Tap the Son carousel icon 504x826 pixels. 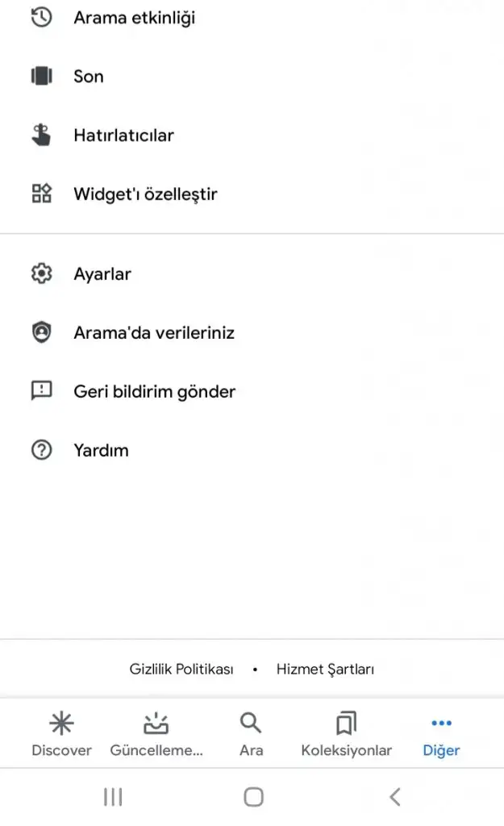click(x=41, y=77)
